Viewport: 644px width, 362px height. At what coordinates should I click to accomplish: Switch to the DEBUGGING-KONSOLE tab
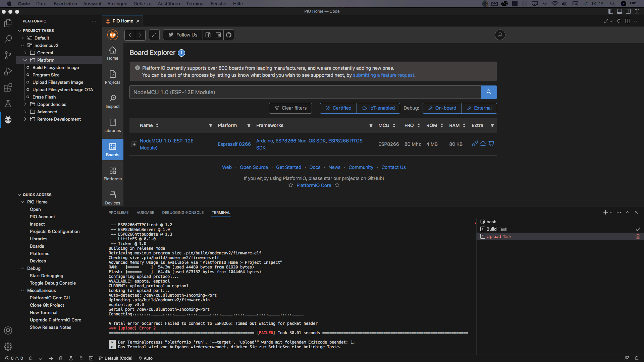[x=183, y=212]
